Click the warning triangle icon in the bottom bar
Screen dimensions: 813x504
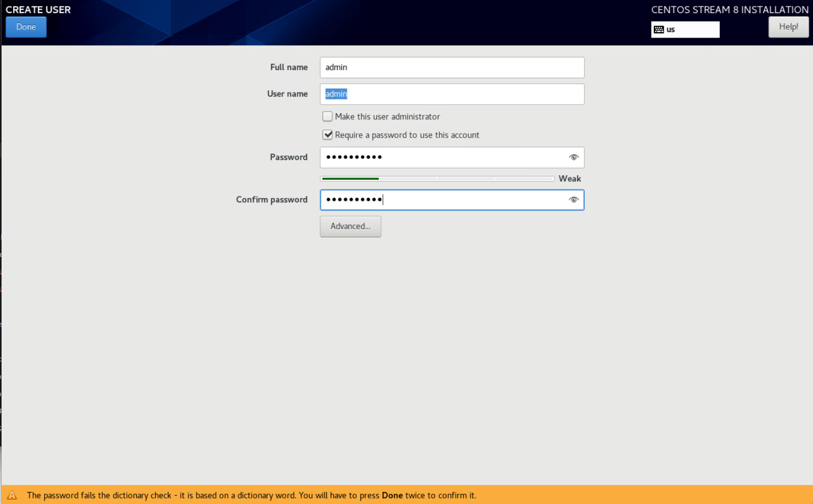(x=12, y=495)
